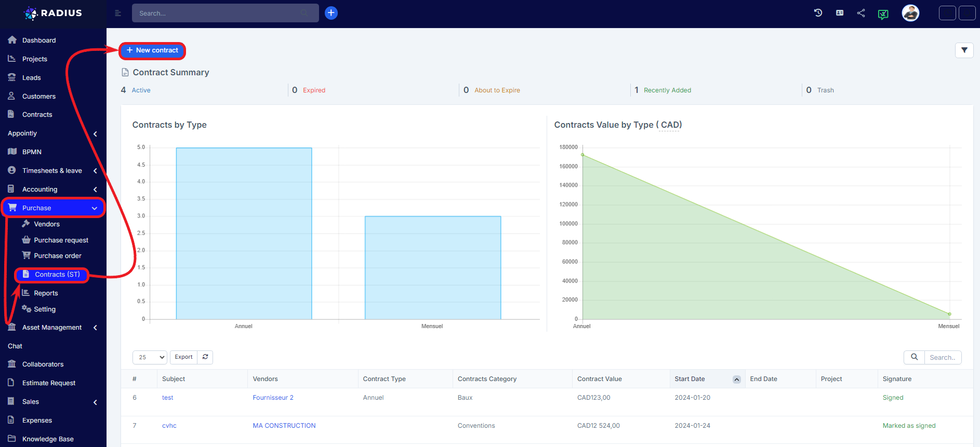Click the share icon in top bar
The width and height of the screenshot is (980, 447).
coord(861,13)
